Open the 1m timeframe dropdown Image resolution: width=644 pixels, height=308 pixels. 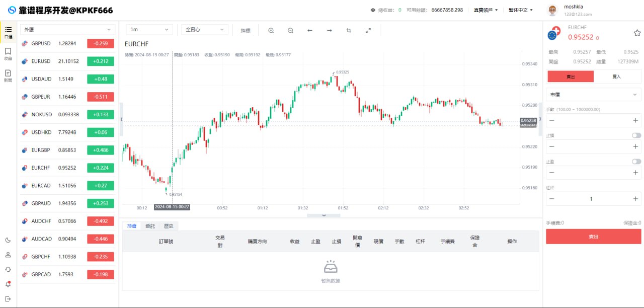[149, 30]
